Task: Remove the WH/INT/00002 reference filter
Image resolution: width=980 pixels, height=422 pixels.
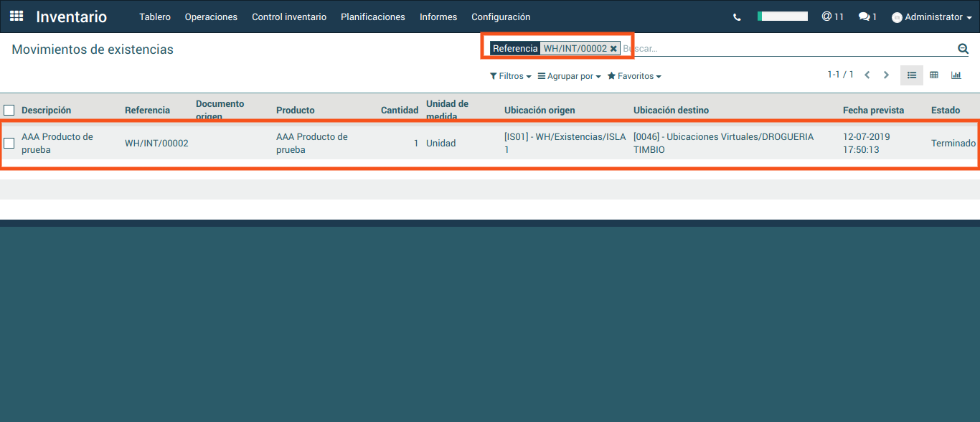Action: pyautogui.click(x=613, y=49)
